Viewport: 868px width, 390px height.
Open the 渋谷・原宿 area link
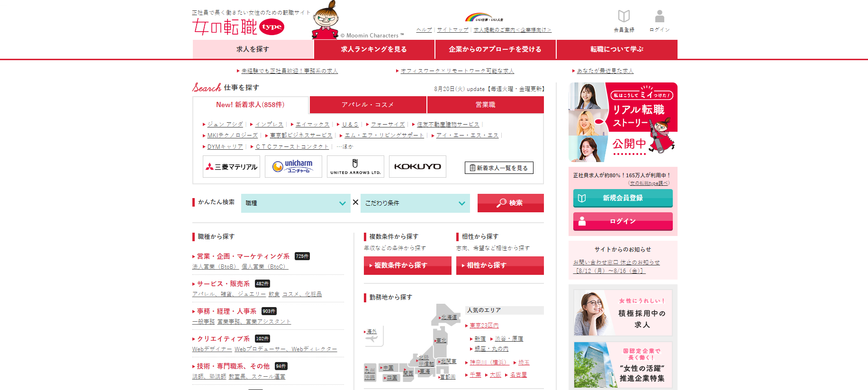(509, 339)
